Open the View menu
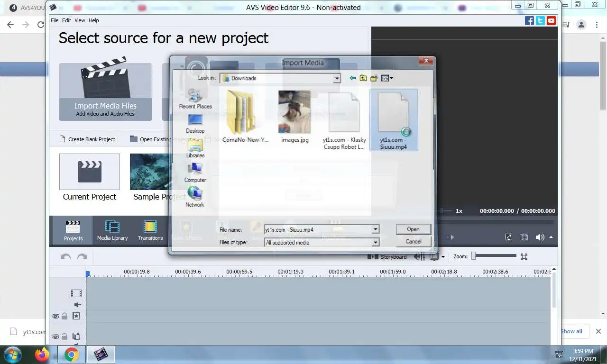The height and width of the screenshot is (364, 607). (80, 20)
